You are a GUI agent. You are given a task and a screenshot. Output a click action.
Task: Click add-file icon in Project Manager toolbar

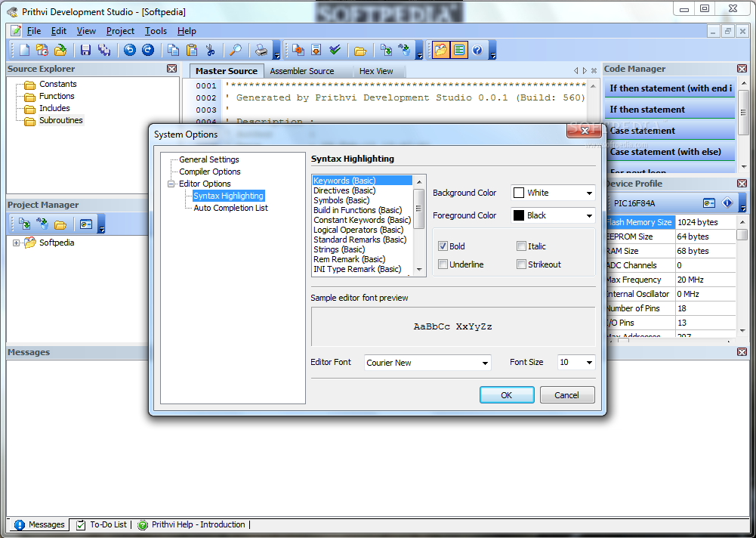click(x=24, y=224)
